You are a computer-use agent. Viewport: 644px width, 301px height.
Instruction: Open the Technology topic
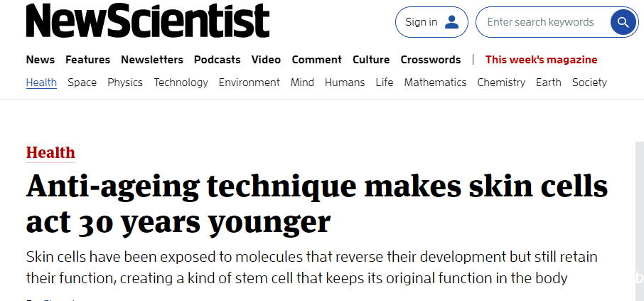click(181, 83)
